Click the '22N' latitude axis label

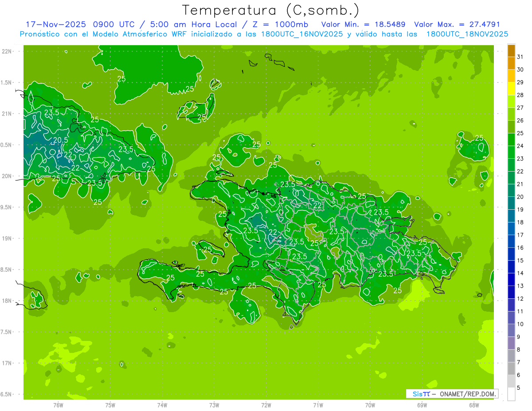pyautogui.click(x=7, y=51)
